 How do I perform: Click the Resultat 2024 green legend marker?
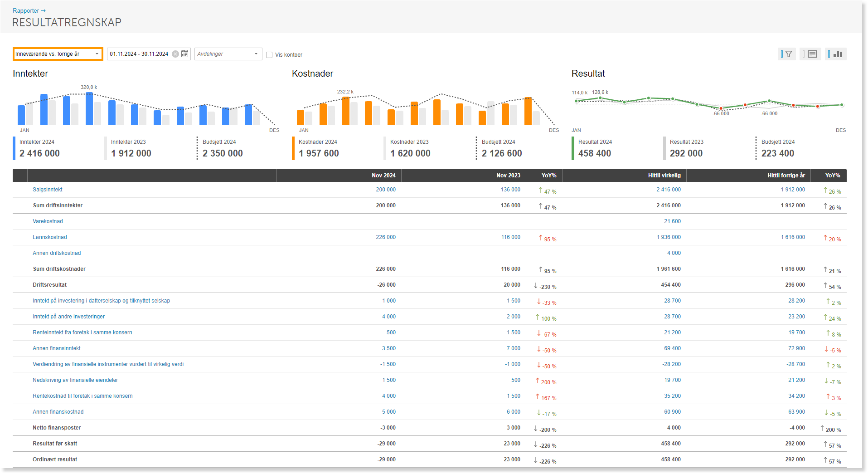573,148
